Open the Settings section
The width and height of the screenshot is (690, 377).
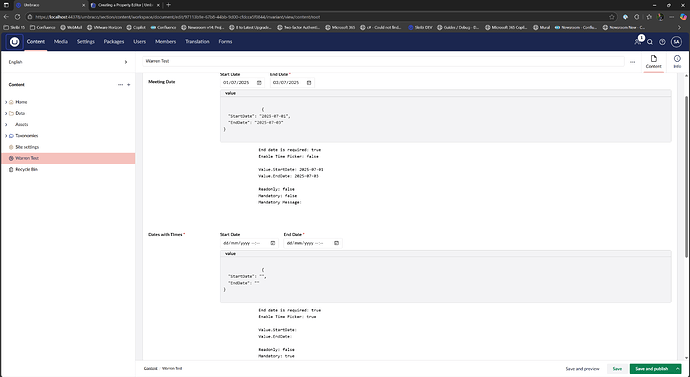[85, 42]
